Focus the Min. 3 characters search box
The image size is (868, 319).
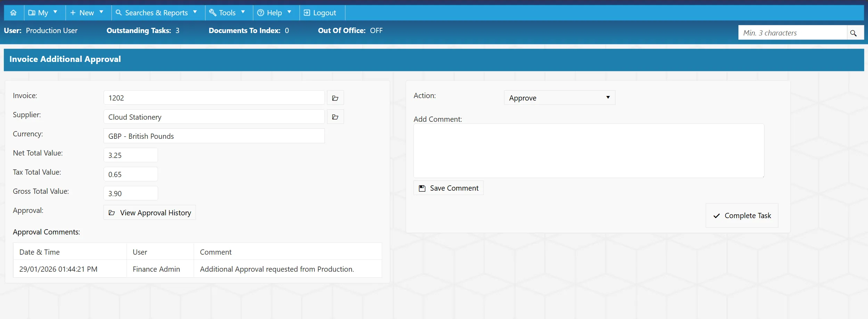793,33
